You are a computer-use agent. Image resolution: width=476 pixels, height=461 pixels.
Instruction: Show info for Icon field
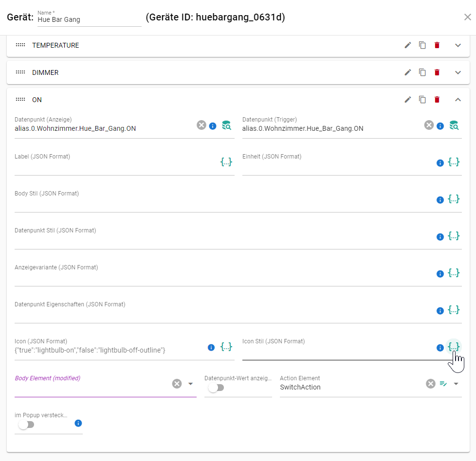tap(211, 348)
